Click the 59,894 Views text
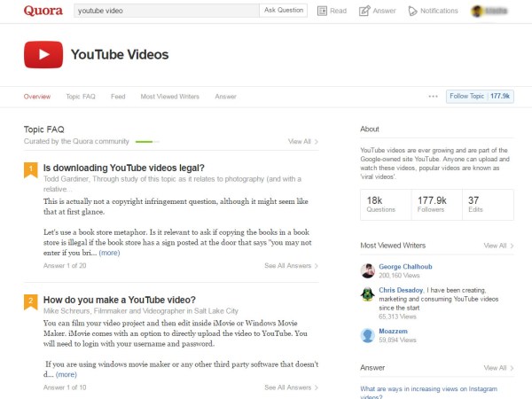532x399 pixels. click(397, 340)
